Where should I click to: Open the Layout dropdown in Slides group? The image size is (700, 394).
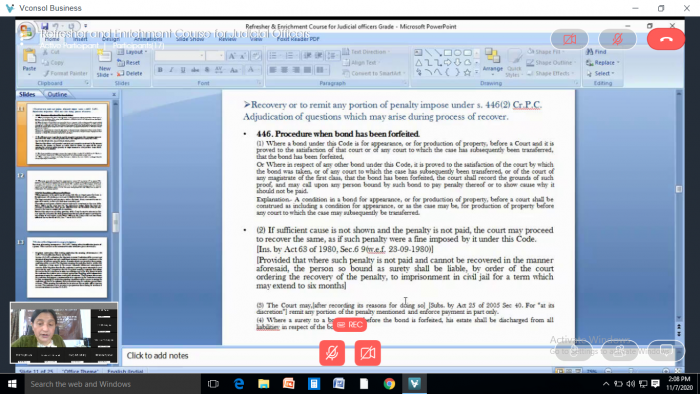point(132,52)
